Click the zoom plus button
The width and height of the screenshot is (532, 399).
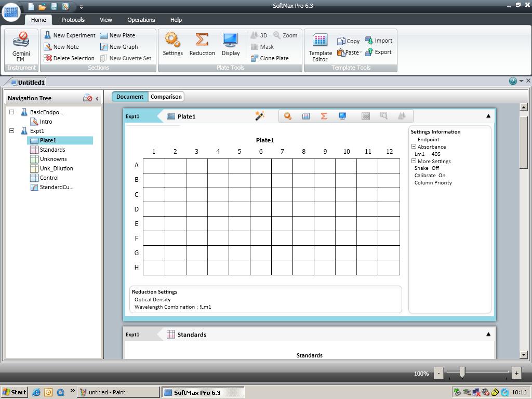click(x=516, y=373)
